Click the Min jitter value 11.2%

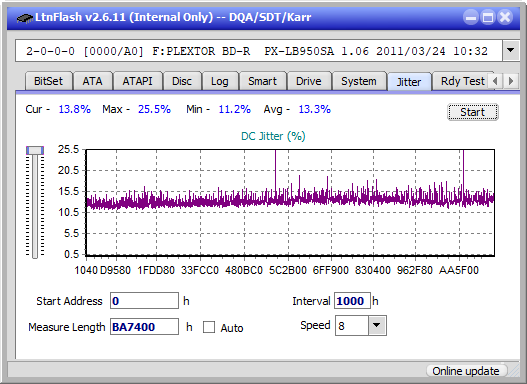[x=235, y=109]
